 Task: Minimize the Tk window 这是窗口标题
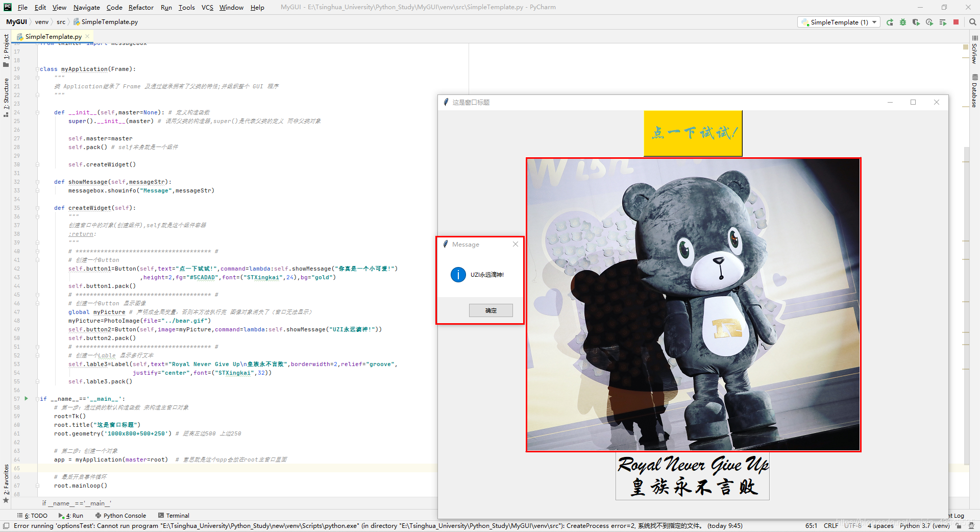(x=890, y=102)
